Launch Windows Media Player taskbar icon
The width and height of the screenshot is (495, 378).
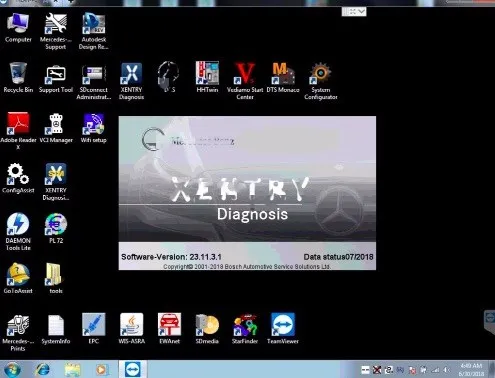pyautogui.click(x=102, y=369)
